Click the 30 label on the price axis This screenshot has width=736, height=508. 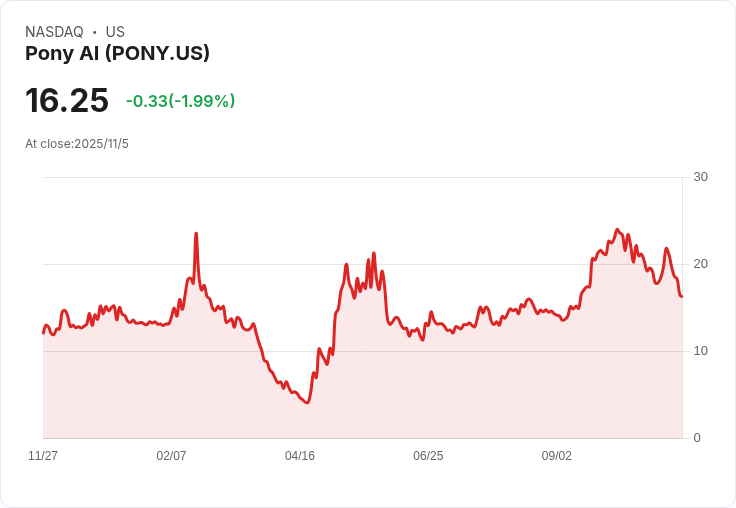(700, 177)
